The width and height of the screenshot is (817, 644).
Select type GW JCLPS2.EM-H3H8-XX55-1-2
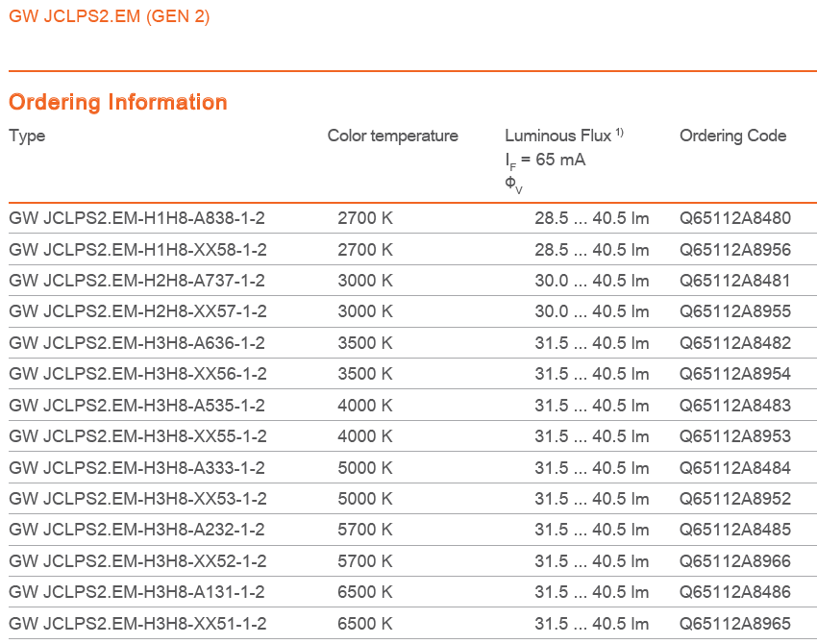click(138, 436)
